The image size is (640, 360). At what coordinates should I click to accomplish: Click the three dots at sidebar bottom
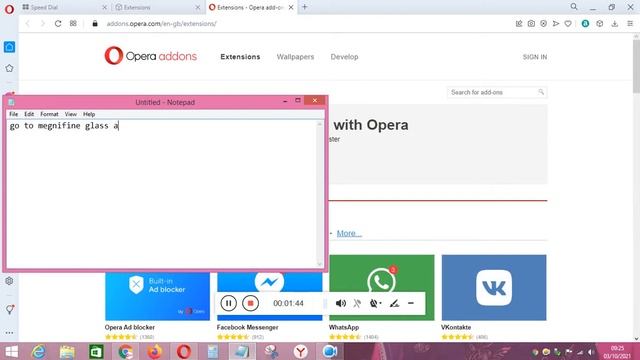pos(9,333)
